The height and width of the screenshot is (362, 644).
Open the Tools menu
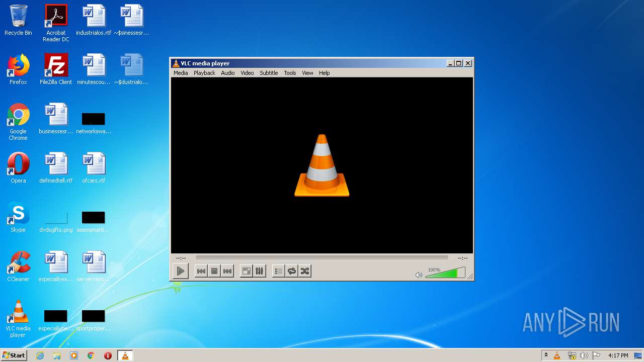click(290, 73)
